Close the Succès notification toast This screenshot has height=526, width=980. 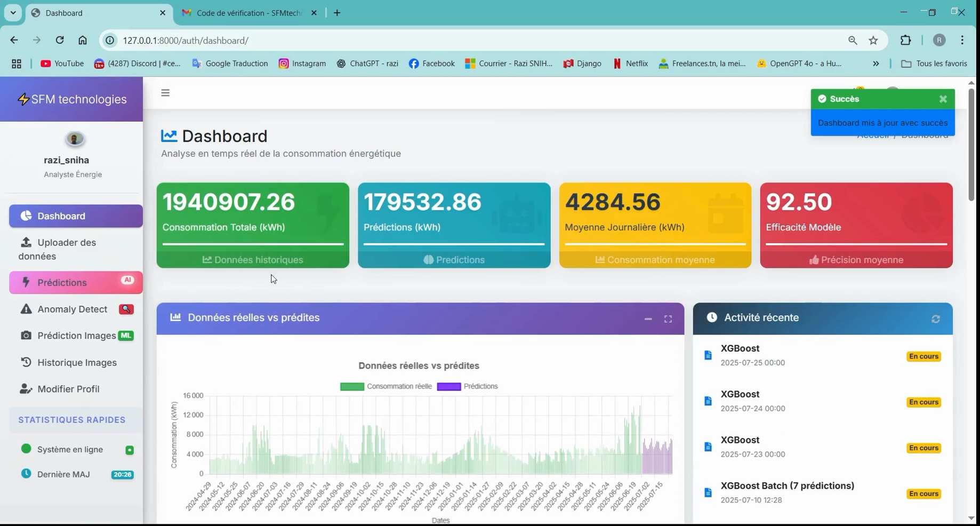pyautogui.click(x=943, y=99)
